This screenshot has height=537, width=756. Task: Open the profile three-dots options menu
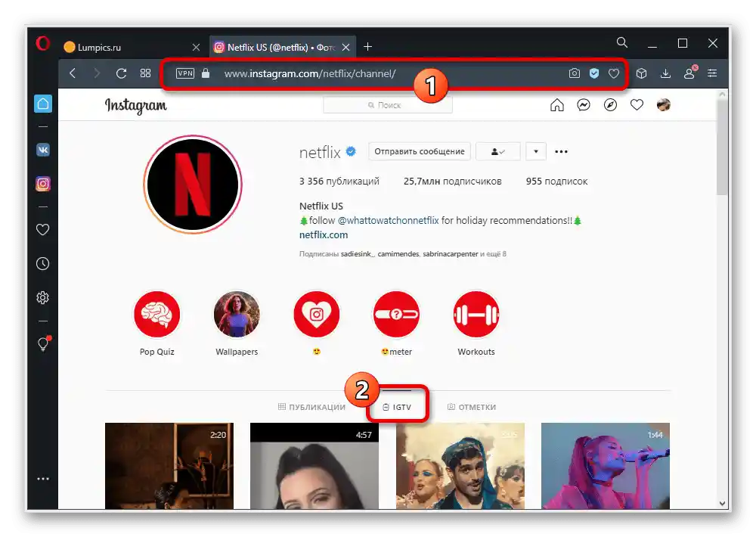click(x=562, y=151)
